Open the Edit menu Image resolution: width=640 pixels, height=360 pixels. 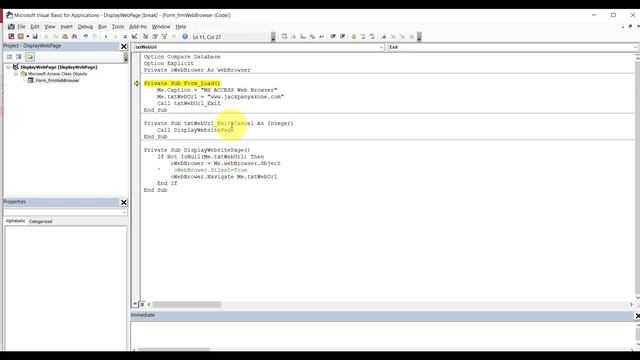click(35, 27)
